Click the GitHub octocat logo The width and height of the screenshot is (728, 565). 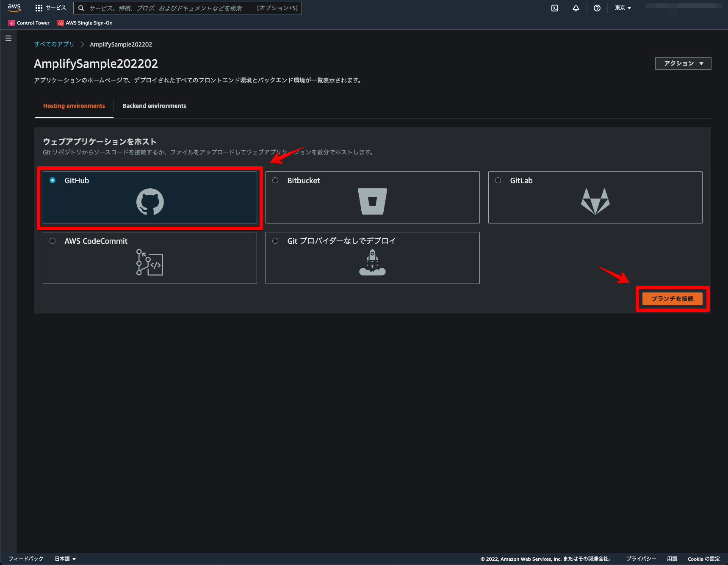[150, 202]
